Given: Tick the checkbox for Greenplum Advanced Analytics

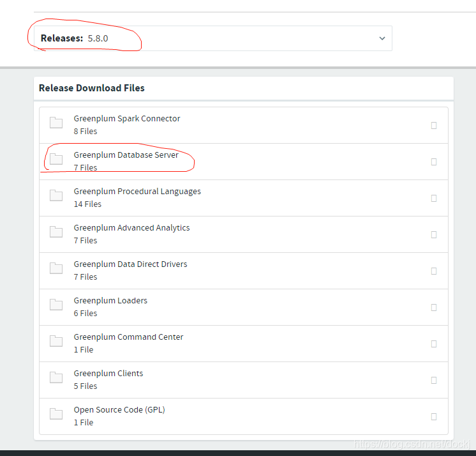Looking at the screenshot, I should [434, 235].
